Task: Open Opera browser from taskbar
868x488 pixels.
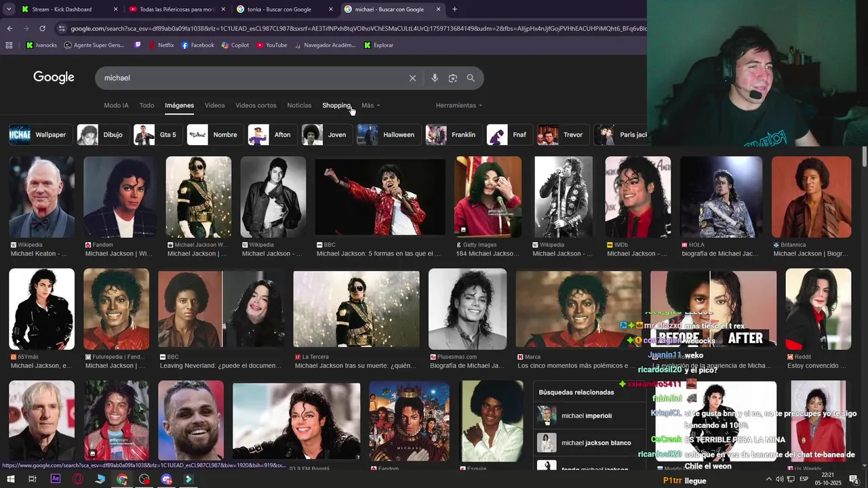Action: coord(78,480)
